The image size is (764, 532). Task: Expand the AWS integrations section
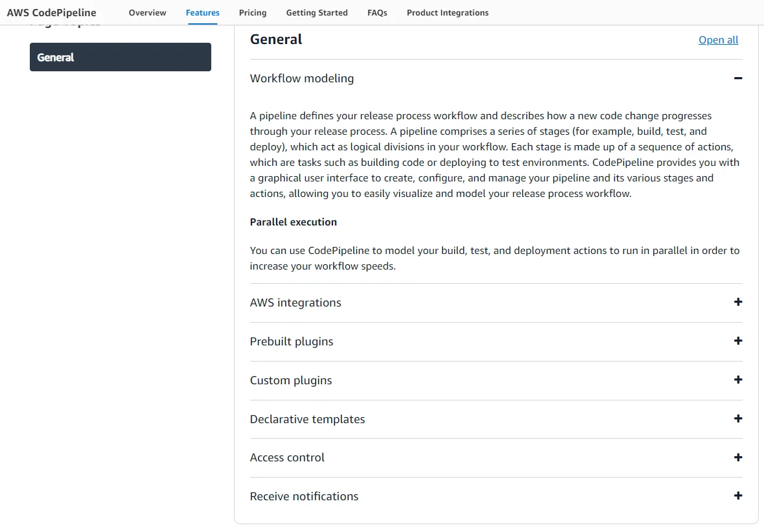pos(496,303)
